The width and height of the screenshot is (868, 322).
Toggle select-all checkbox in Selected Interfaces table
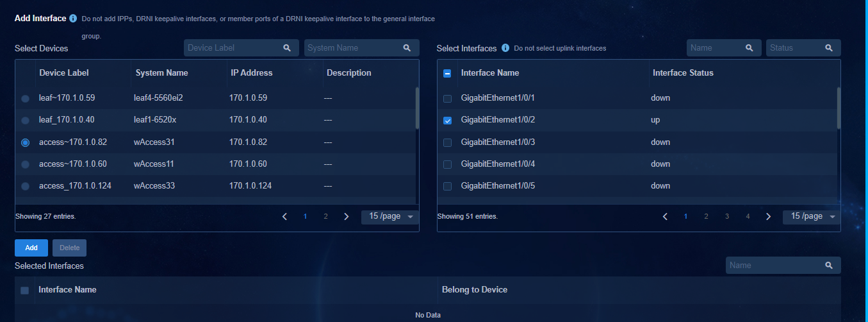25,290
